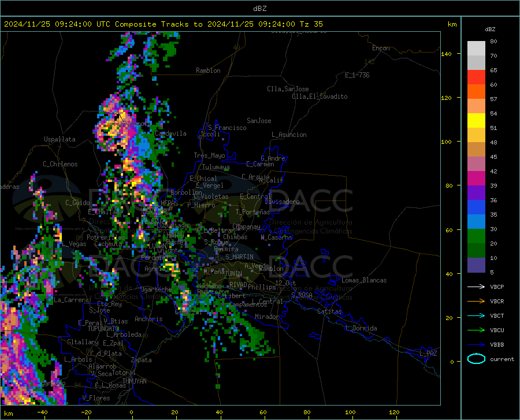Click the orange VBCR arrow in legend

click(476, 301)
